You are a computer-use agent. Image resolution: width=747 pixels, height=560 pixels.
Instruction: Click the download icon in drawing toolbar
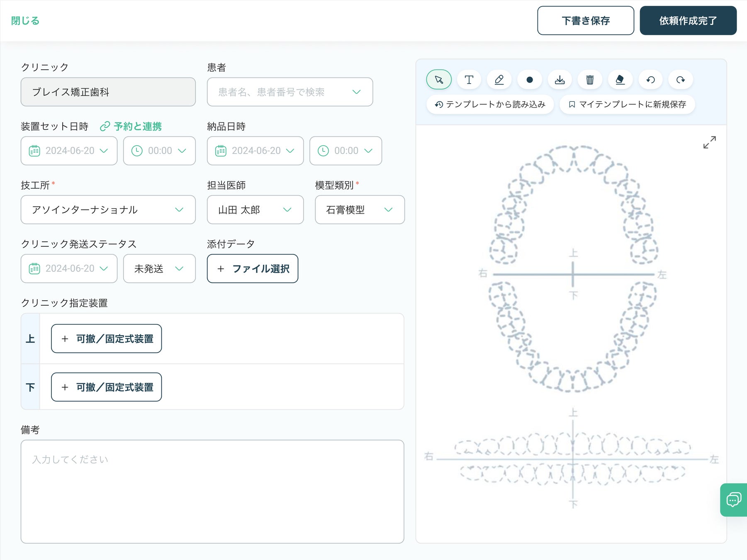pyautogui.click(x=560, y=80)
